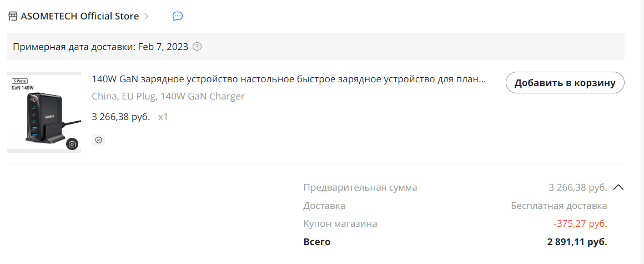Image resolution: width=644 pixels, height=264 pixels.
Task: Click the Предварительная сумма label
Action: point(360,187)
